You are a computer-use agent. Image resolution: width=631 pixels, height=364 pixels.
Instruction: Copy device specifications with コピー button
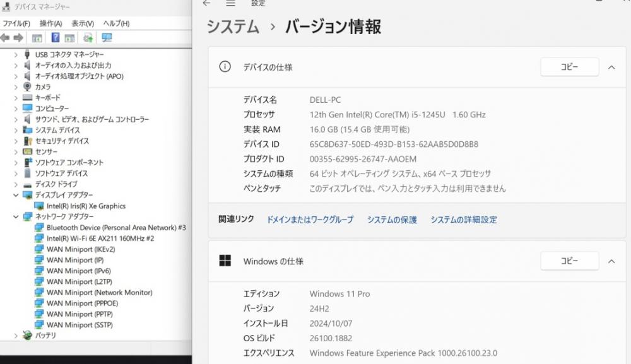click(x=569, y=67)
